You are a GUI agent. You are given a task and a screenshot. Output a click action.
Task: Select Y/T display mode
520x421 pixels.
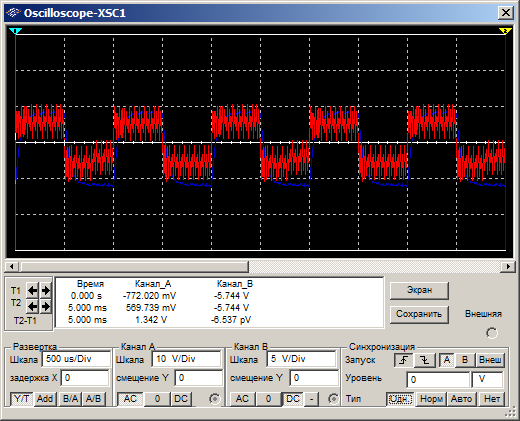[x=21, y=399]
